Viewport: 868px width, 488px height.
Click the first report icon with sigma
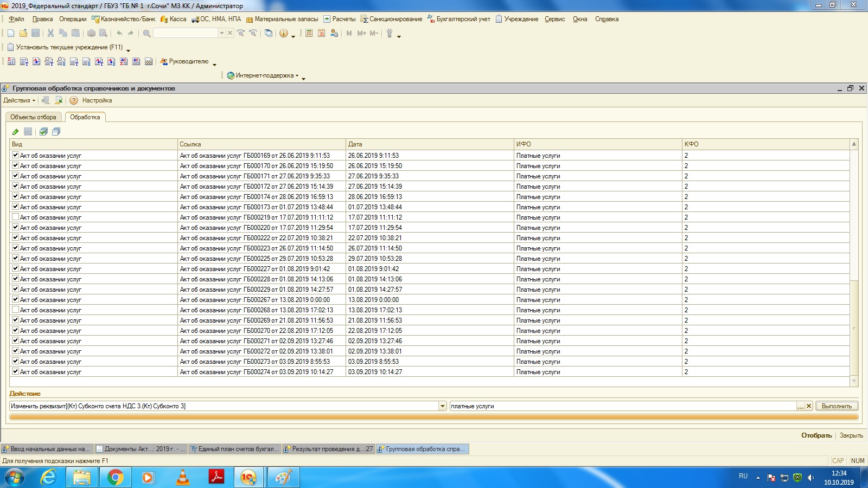point(11,61)
